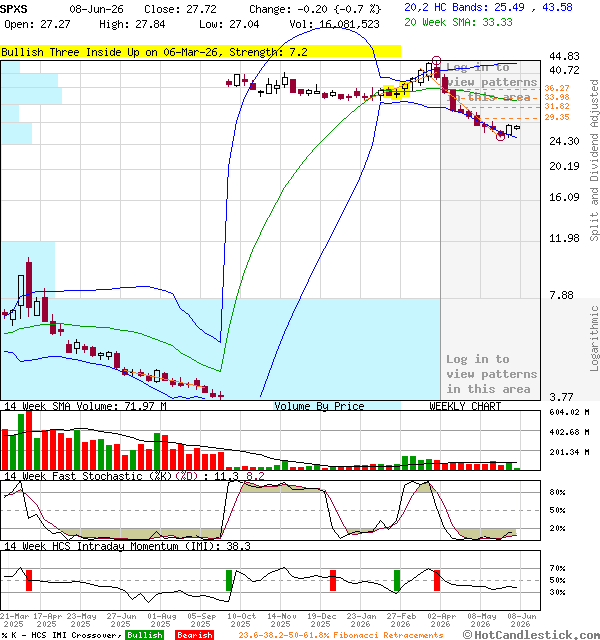Click red IMI crossover bar near April 2026

click(437, 580)
